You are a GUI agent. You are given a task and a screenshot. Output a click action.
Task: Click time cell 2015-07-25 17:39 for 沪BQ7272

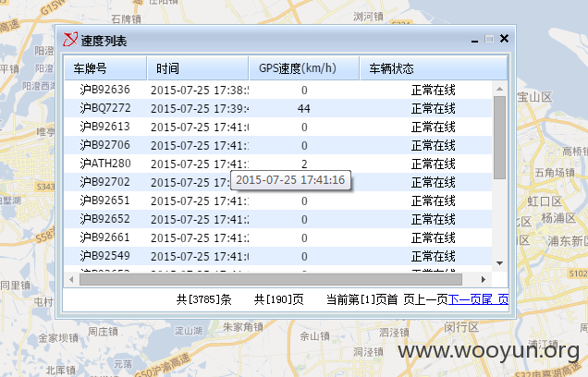(200, 109)
